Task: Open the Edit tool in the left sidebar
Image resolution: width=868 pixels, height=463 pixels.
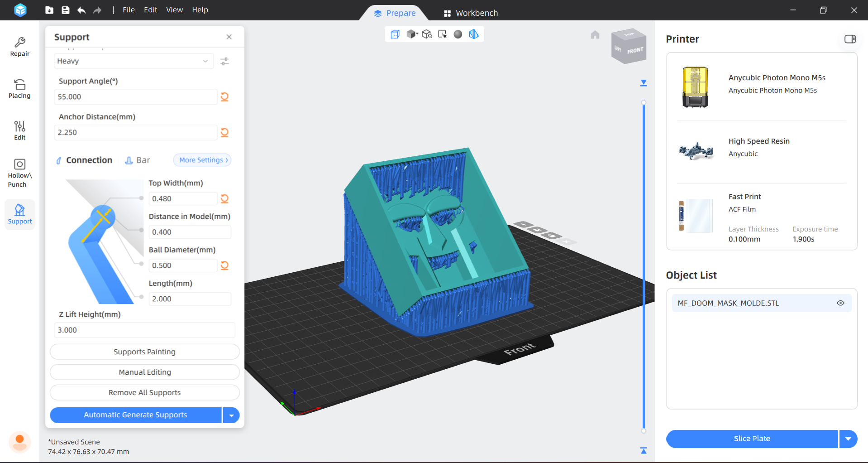Action: coord(19,131)
